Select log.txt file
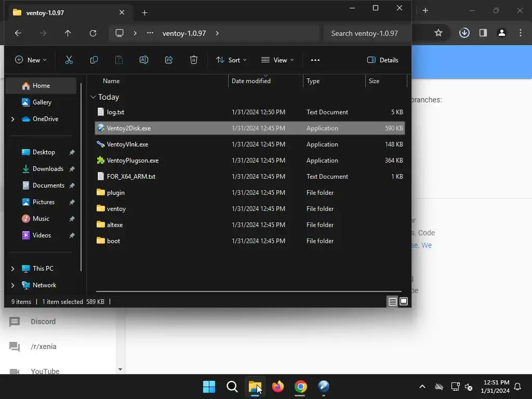Viewport: 532px width, 399px height. point(250,112)
